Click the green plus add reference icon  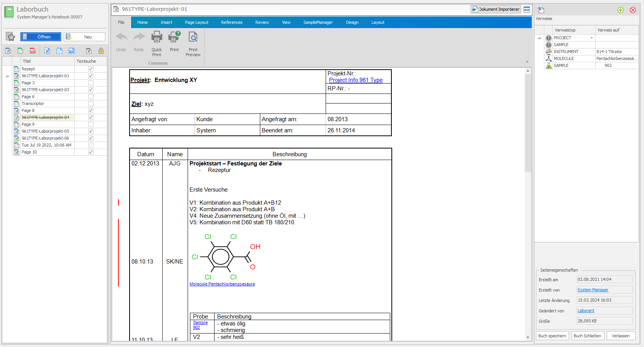coord(620,10)
